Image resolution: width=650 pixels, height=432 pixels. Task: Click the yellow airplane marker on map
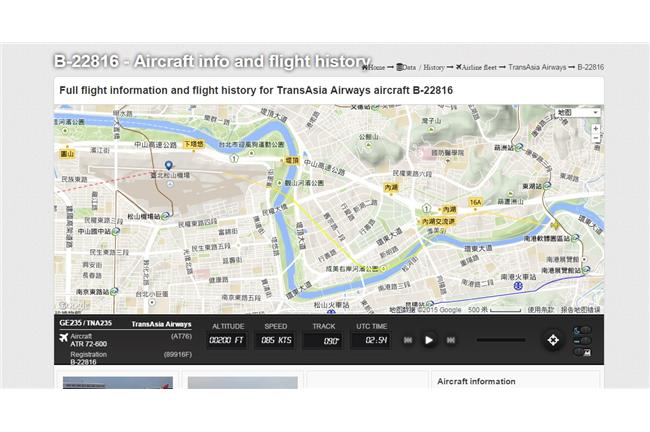[555, 226]
